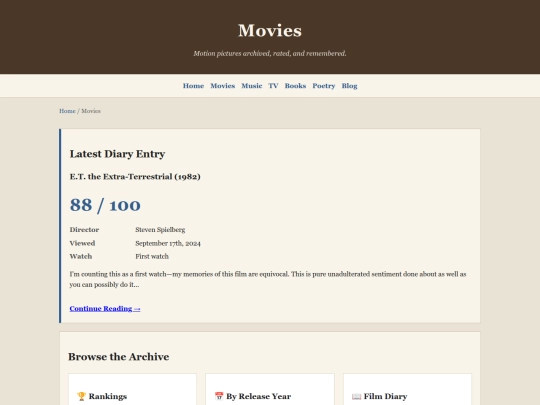Go to the Music section
This screenshot has width=540, height=405.
[252, 86]
